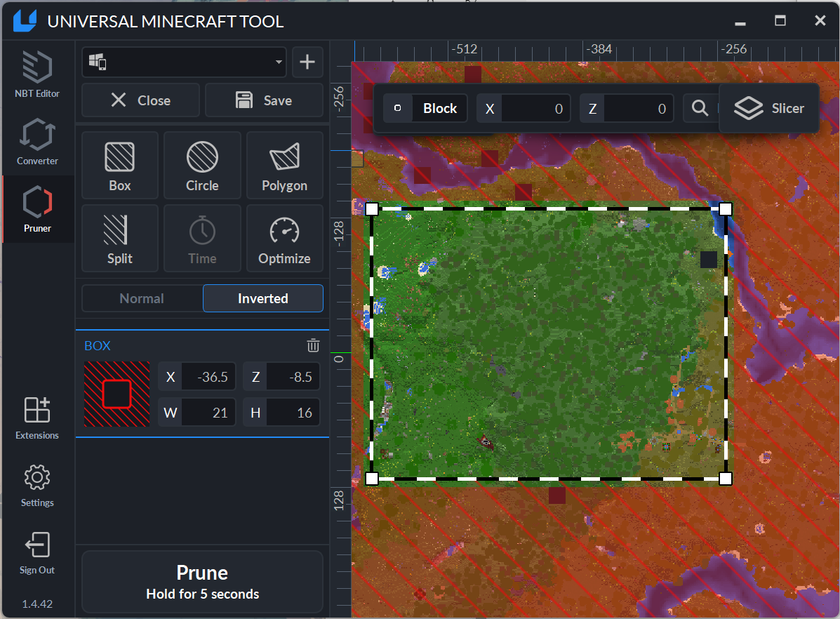This screenshot has height=619, width=840.
Task: Click the selection's top-right corner handle
Action: click(726, 209)
